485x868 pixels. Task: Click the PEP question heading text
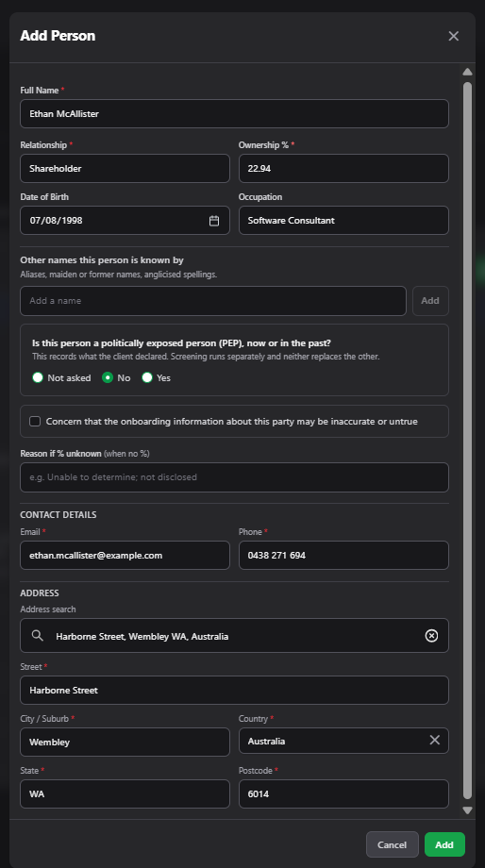(181, 343)
